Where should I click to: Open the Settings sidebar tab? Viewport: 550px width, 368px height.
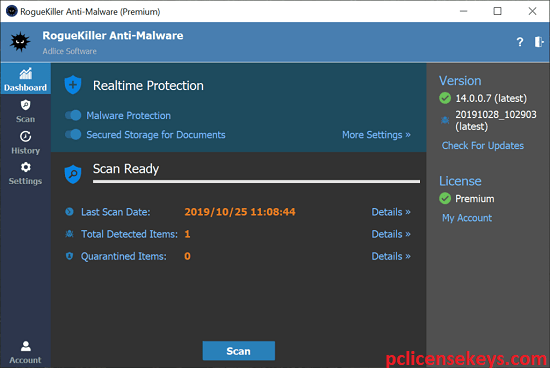pos(25,173)
